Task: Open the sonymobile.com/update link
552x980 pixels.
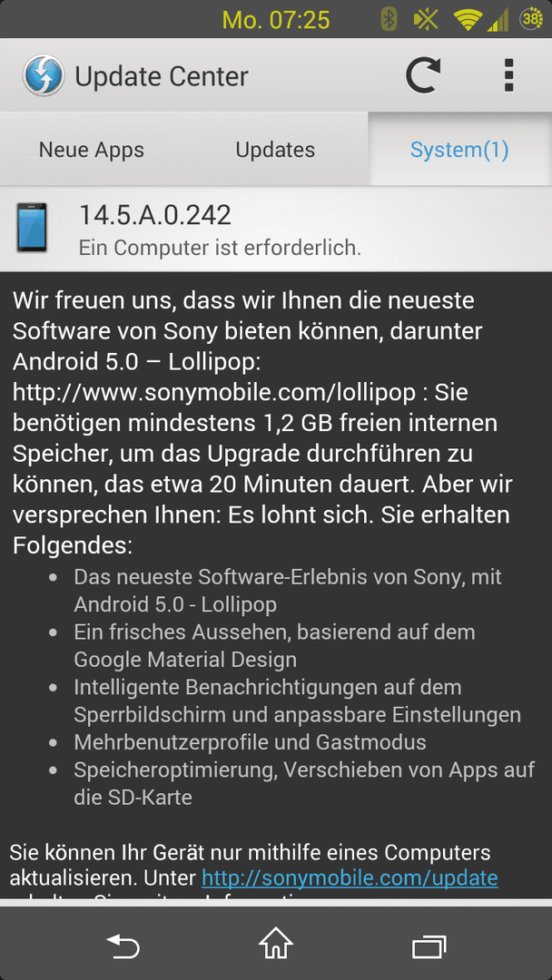Action: tap(350, 877)
